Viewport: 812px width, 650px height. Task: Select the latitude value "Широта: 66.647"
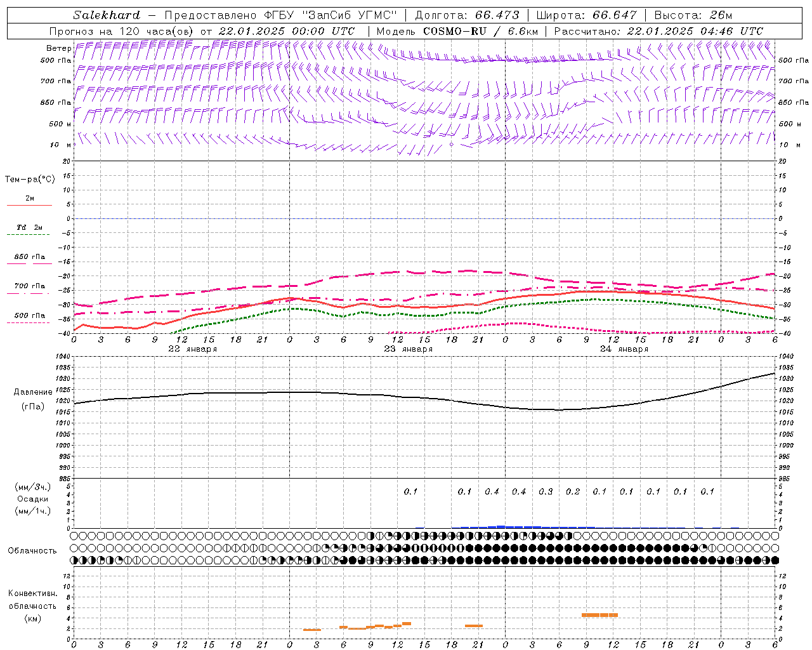(x=587, y=15)
